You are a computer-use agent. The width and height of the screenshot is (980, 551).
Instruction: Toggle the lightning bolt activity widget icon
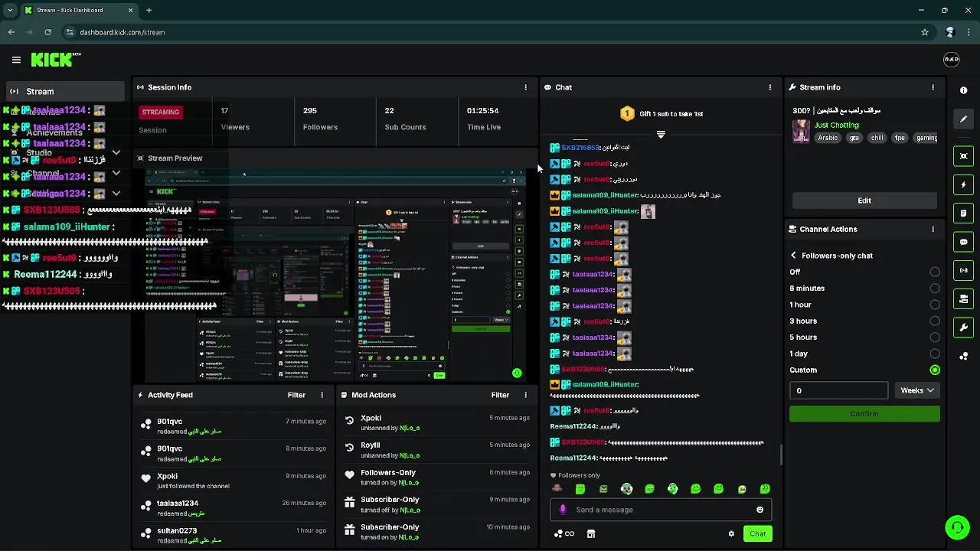coord(963,184)
